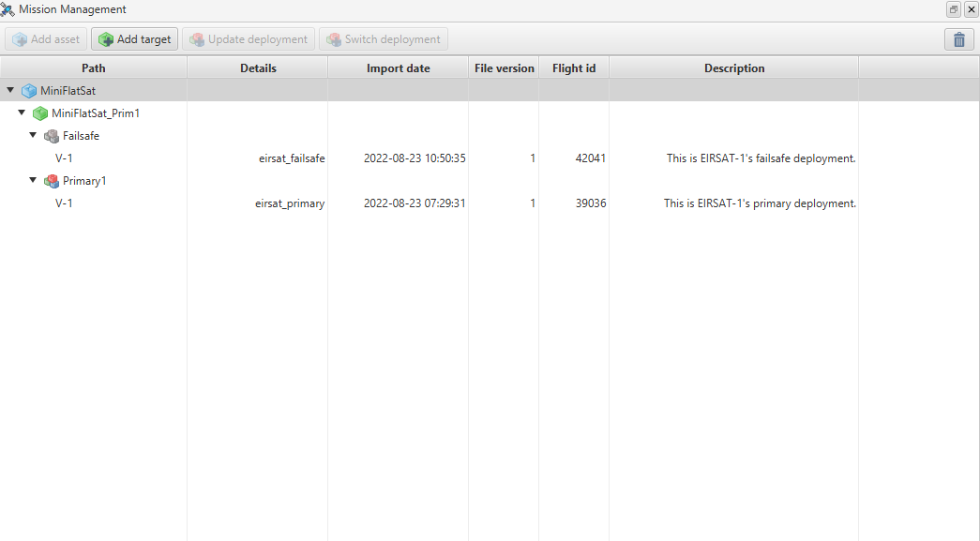980x541 pixels.
Task: Click the Flight id column header
Action: click(x=574, y=68)
